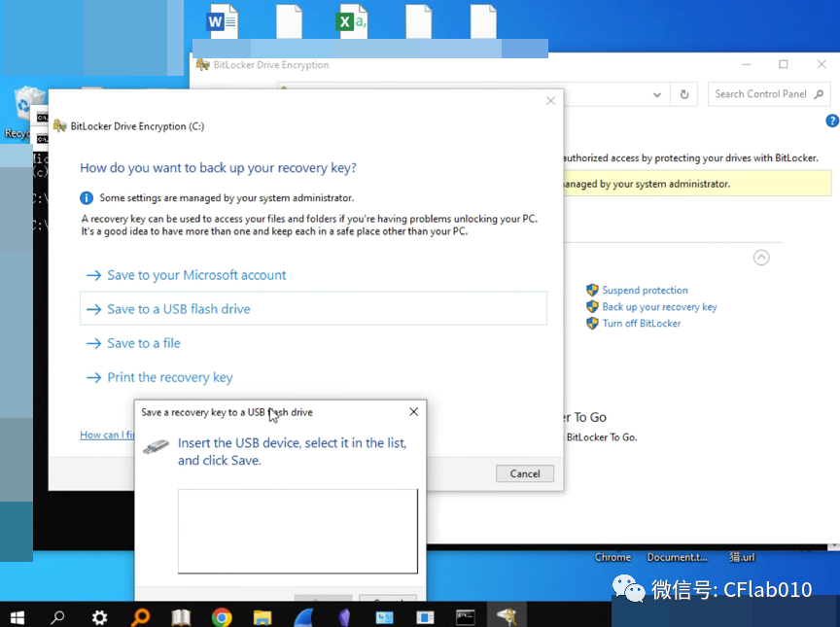Open the blue shark fin app on taskbar

pyautogui.click(x=303, y=617)
